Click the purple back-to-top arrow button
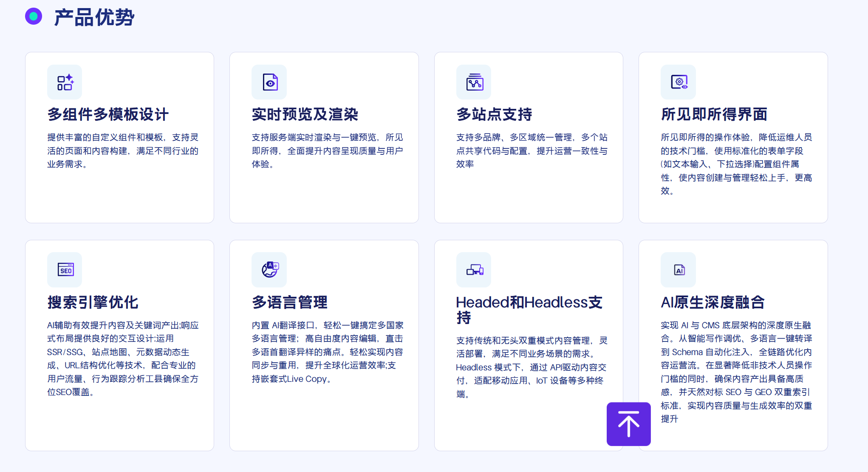868x472 pixels. tap(628, 424)
